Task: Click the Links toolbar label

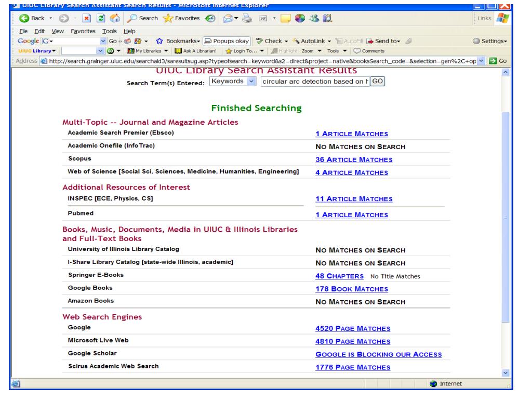Action: pyautogui.click(x=484, y=18)
